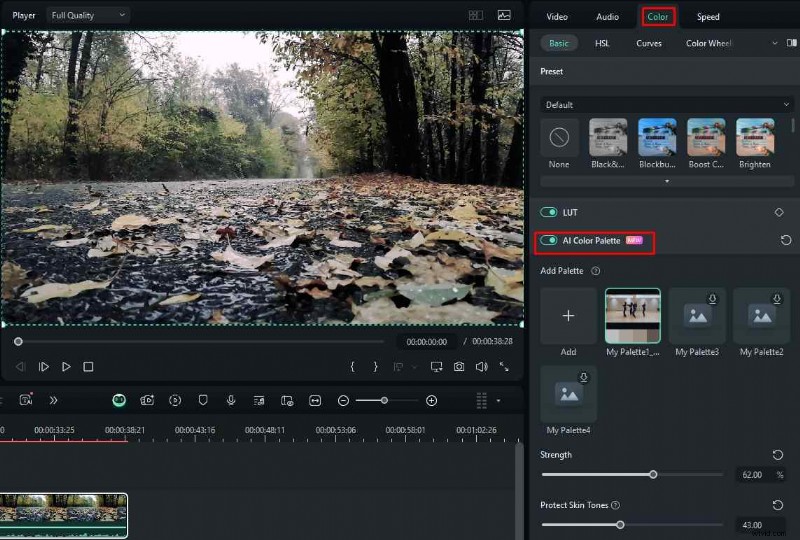Click the LUT keyframe diamond icon
Image resolution: width=800 pixels, height=540 pixels.
coord(778,212)
